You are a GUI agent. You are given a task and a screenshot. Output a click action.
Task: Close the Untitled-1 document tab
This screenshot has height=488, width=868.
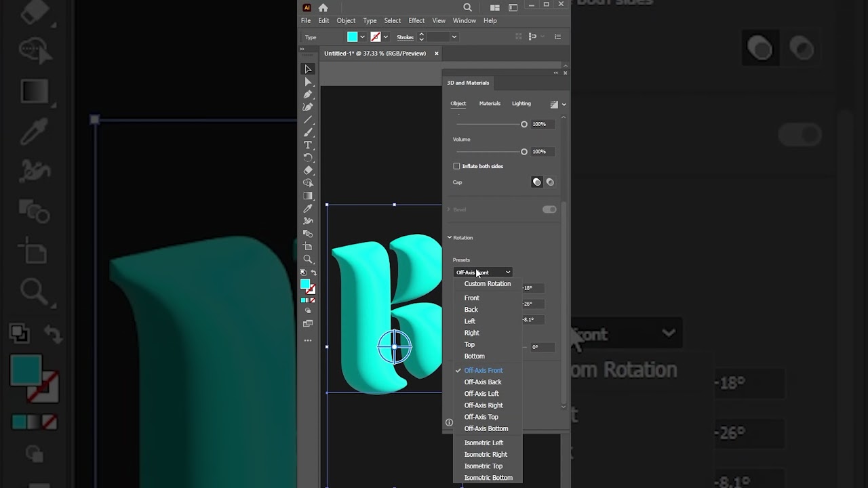(437, 54)
